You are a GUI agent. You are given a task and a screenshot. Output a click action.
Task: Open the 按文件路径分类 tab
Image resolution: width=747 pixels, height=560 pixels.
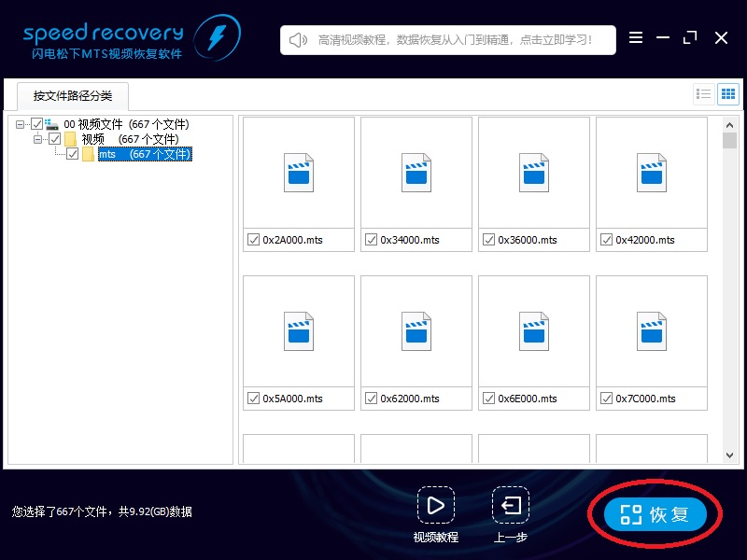coord(73,96)
